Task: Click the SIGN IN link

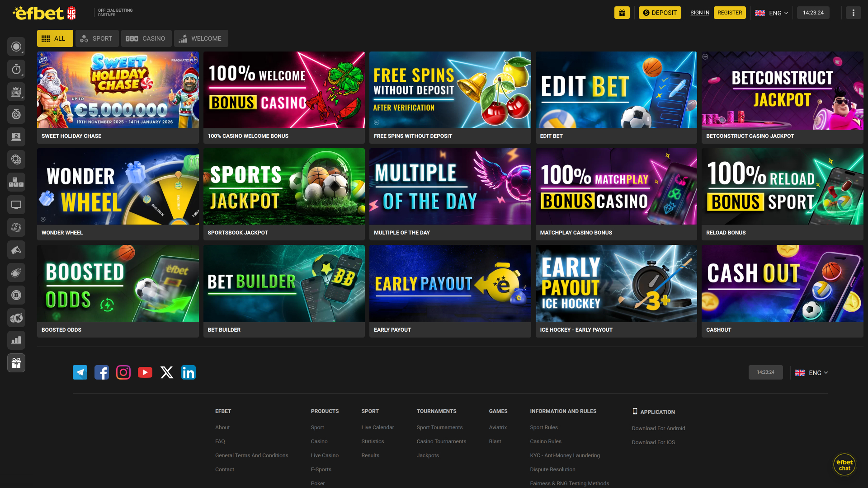Action: click(x=699, y=13)
